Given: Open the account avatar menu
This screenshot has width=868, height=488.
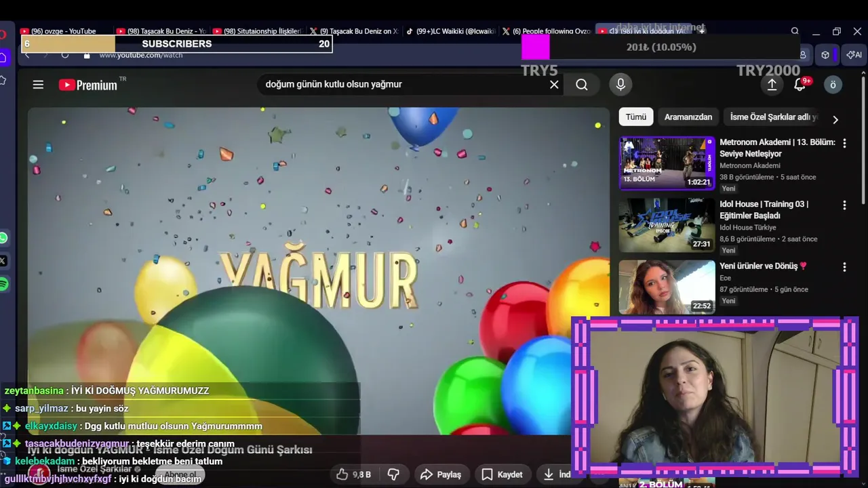Looking at the screenshot, I should click(x=833, y=85).
